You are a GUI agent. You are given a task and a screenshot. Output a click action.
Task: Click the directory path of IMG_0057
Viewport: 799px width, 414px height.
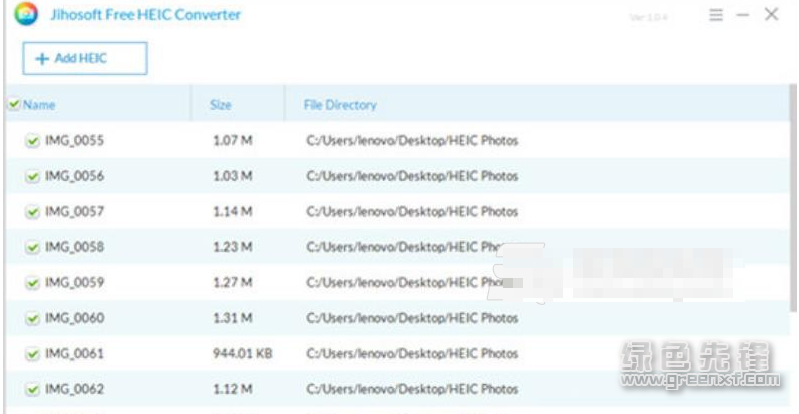click(x=412, y=211)
